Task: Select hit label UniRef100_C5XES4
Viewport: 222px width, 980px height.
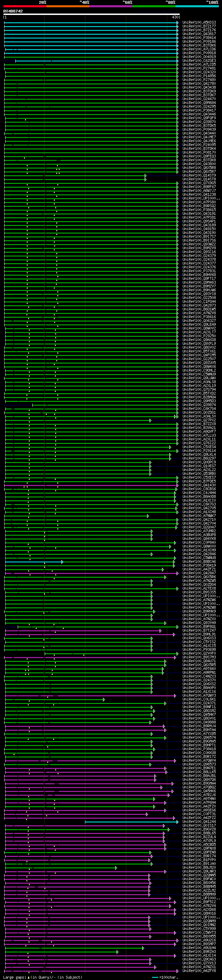Action: tap(199, 447)
